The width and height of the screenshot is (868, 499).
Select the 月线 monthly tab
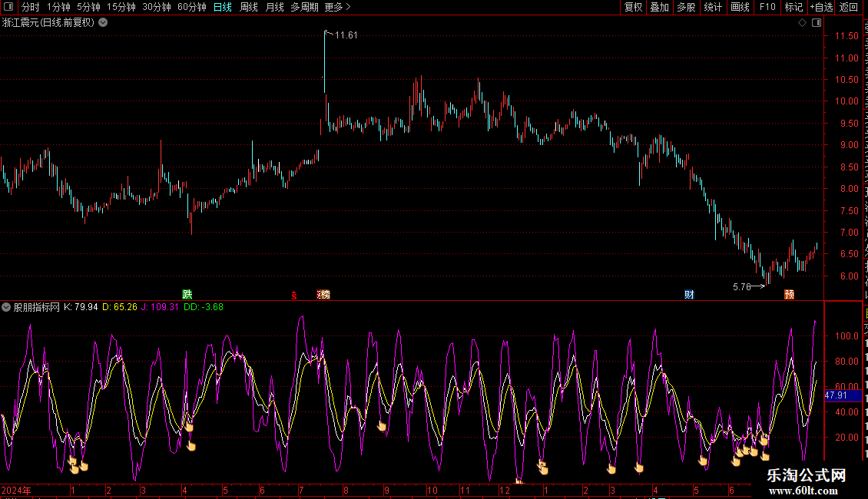[274, 7]
